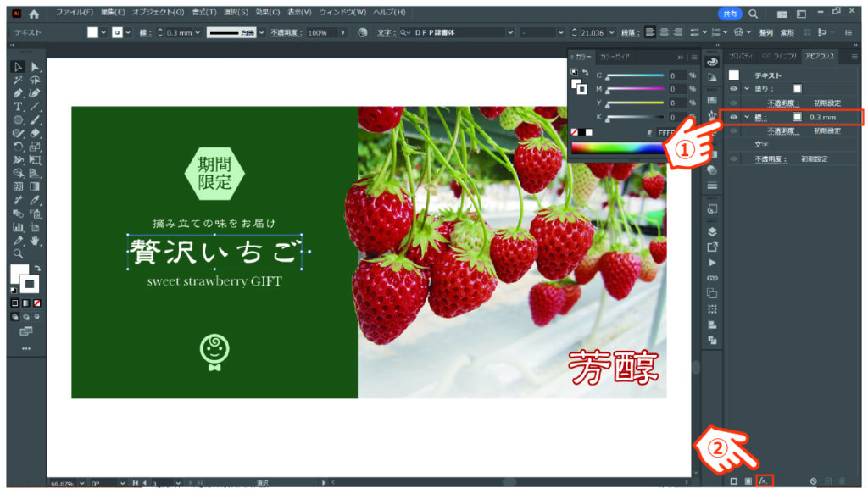This screenshot has height=494, width=868.
Task: Collapse the 線 stroke row chevron
Action: pyautogui.click(x=747, y=117)
